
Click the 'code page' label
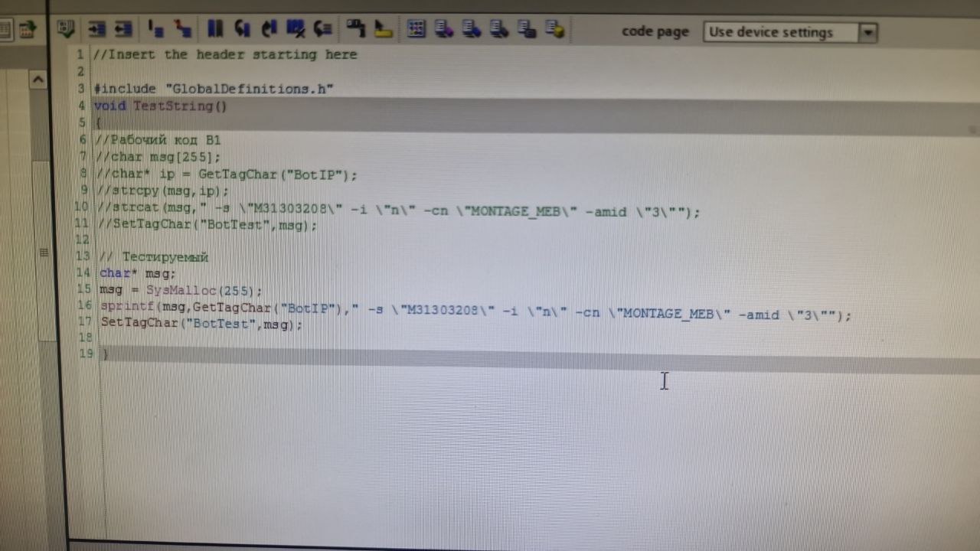click(655, 31)
